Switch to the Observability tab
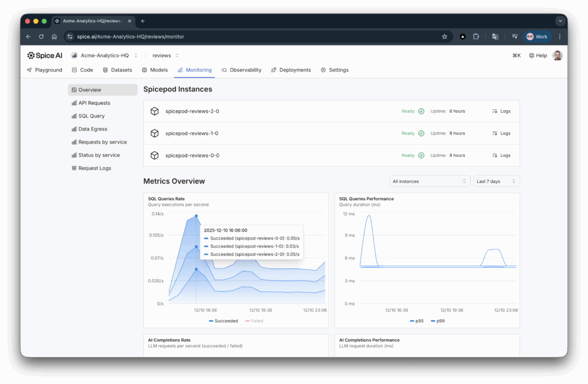588x384 pixels. pos(241,70)
